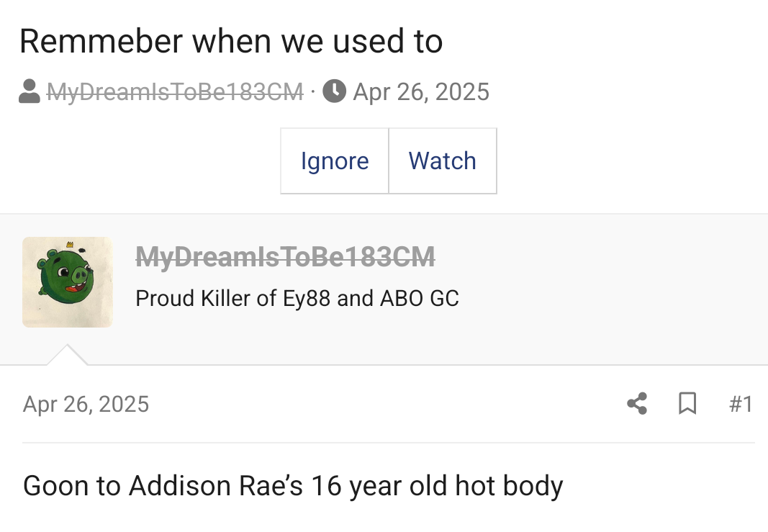Enable watching by clicking Watch
Image resolution: width=768 pixels, height=532 pixels.
click(442, 161)
